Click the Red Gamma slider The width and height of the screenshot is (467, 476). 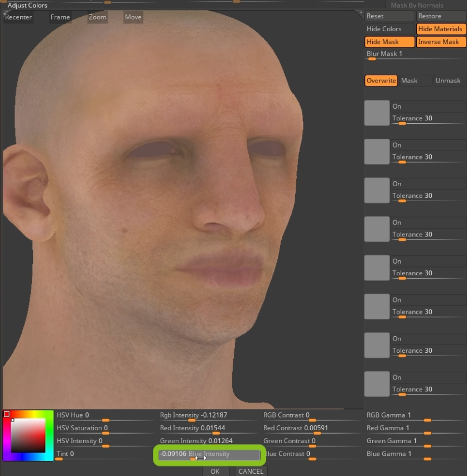(416, 429)
